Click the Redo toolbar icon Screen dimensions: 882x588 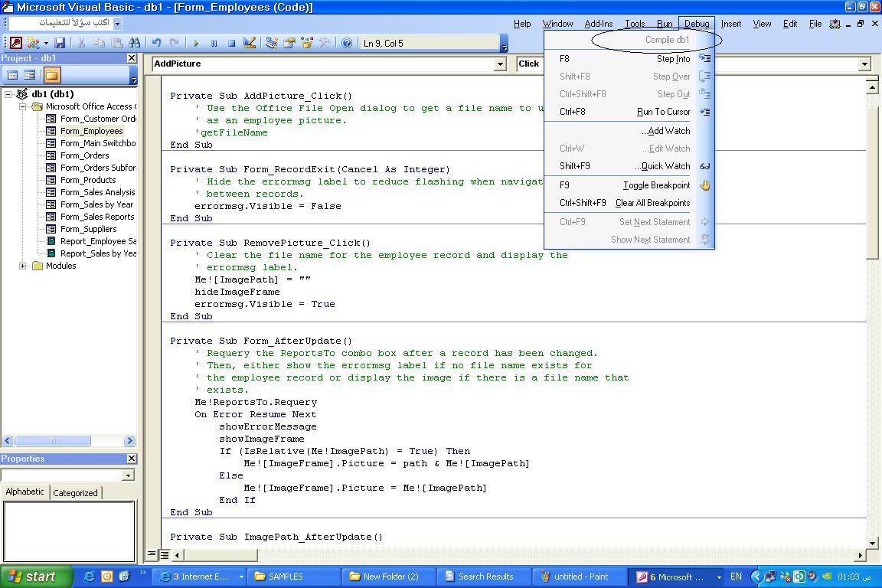[x=175, y=43]
